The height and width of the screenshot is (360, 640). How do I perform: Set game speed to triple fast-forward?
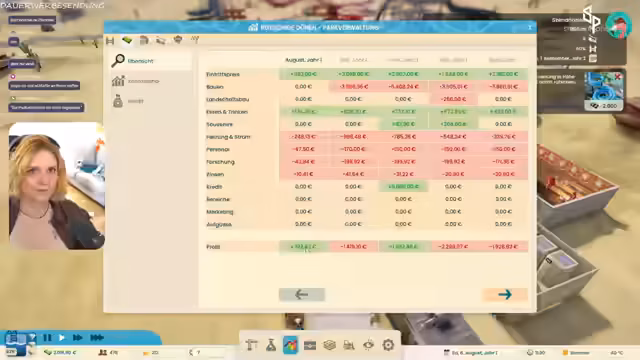pos(97,338)
